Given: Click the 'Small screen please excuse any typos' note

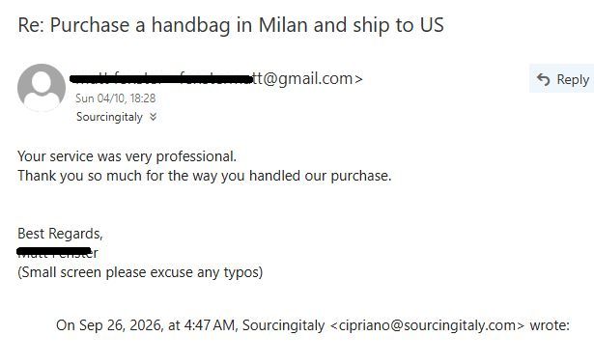Looking at the screenshot, I should 140,272.
